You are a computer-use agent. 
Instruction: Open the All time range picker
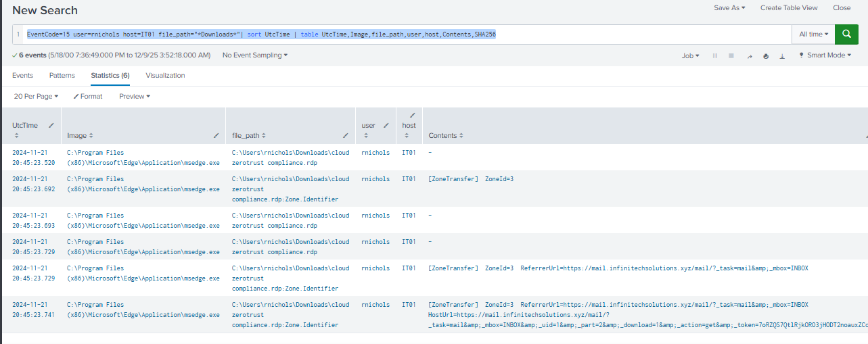813,34
